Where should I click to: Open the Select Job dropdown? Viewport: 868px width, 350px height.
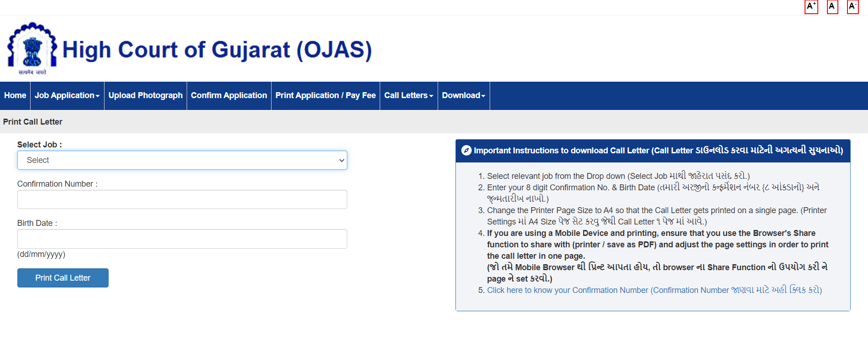click(182, 160)
